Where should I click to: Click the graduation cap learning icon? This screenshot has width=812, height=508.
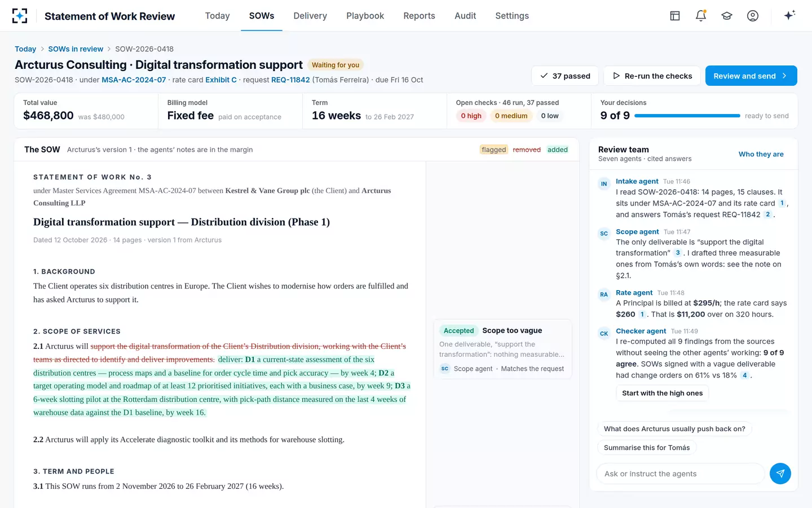click(x=727, y=16)
